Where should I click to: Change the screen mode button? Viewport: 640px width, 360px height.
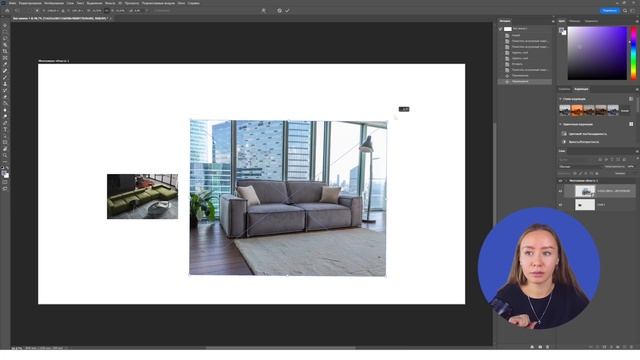click(x=5, y=189)
